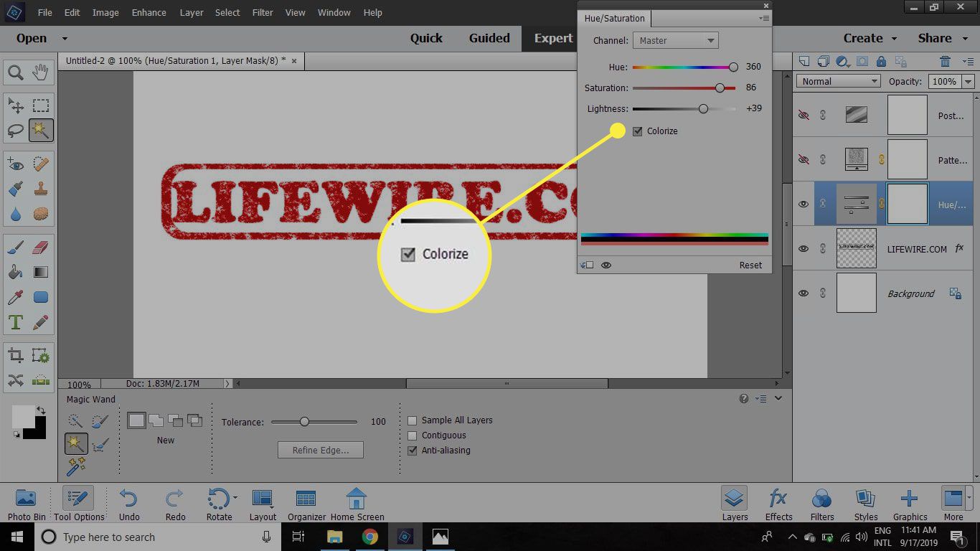Select the Lasso tool

pos(16,131)
